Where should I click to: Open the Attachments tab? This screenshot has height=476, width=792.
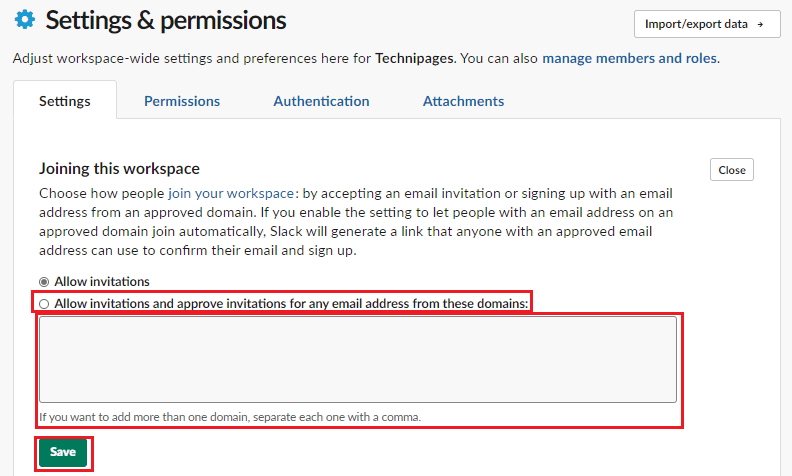[463, 101]
